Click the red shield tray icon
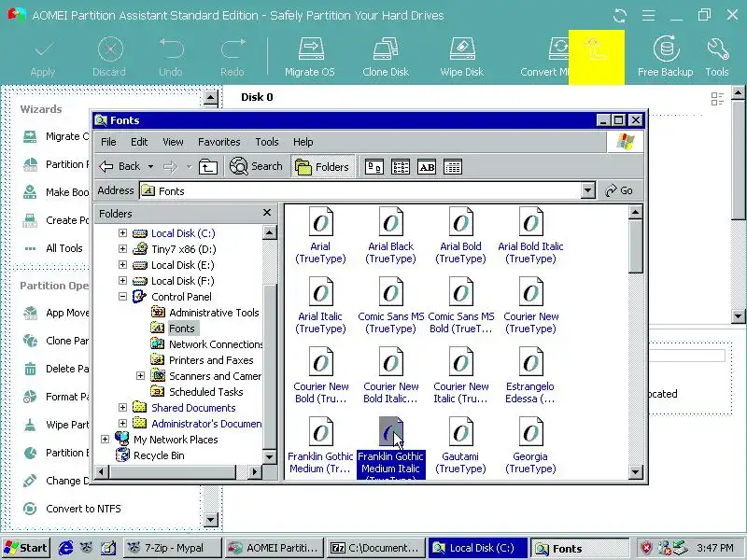747x560 pixels. point(647,548)
